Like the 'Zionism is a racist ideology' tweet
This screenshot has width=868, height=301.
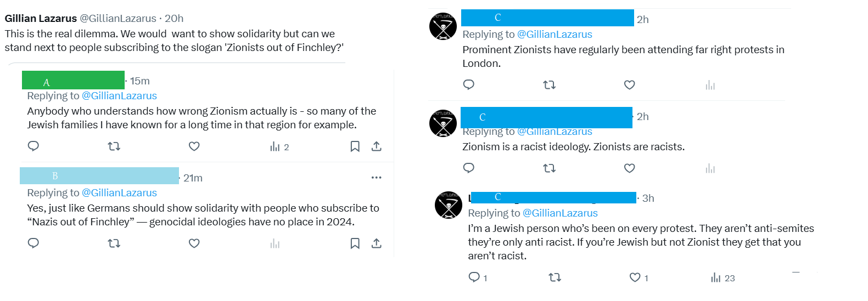tap(630, 168)
